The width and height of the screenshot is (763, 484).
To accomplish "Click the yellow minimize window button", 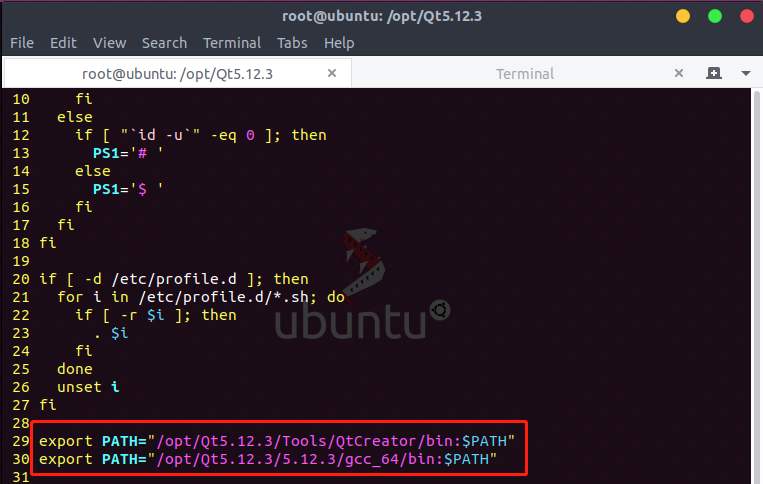I will [x=683, y=16].
